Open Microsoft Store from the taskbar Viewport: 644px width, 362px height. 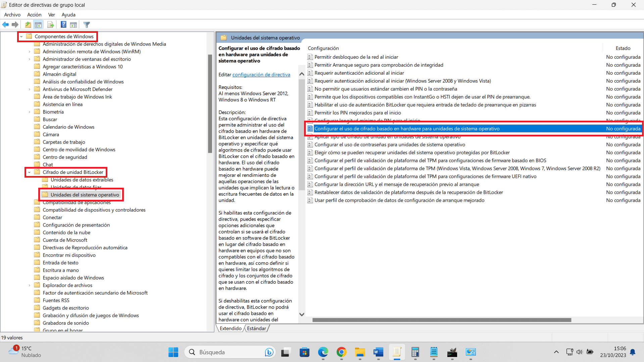pyautogui.click(x=304, y=352)
